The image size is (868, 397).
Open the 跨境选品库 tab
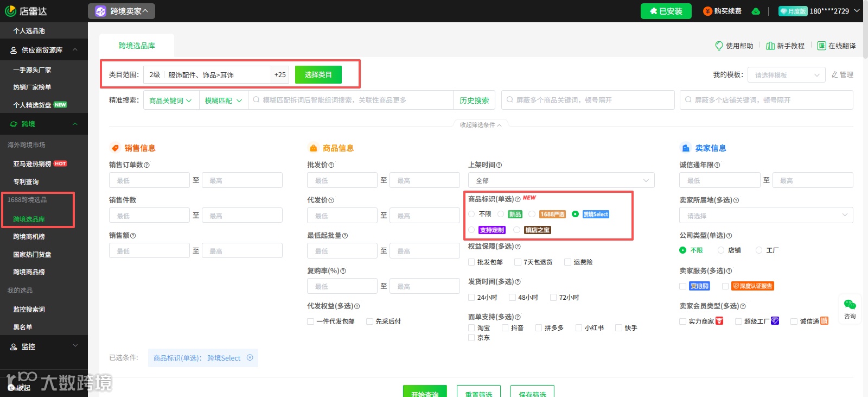coord(137,46)
